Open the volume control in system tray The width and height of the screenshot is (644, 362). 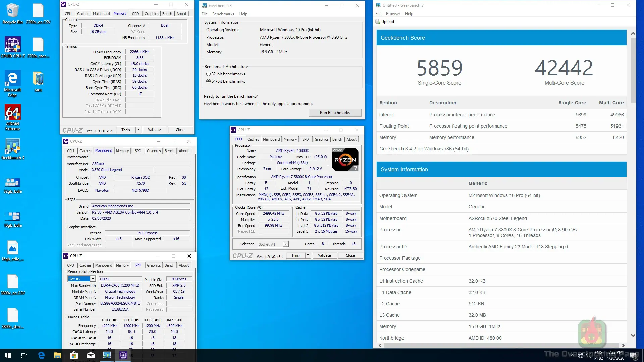(589, 355)
